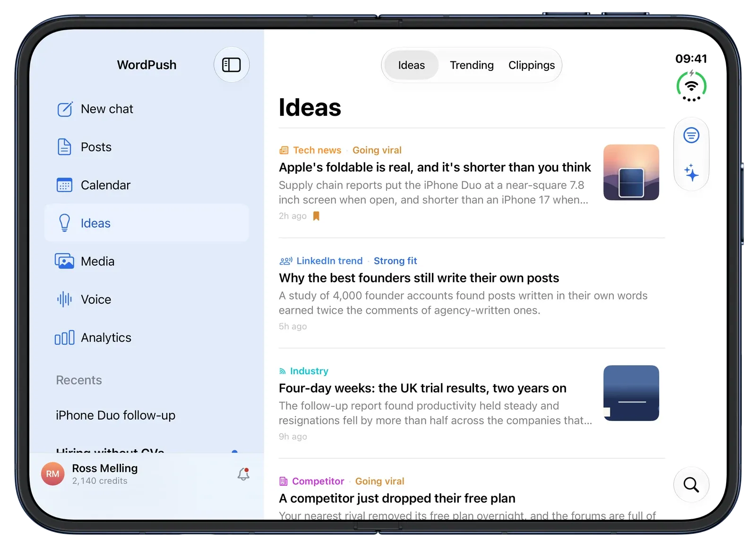Click the Tech news category label
Image resolution: width=756 pixels, height=549 pixels.
pos(317,150)
